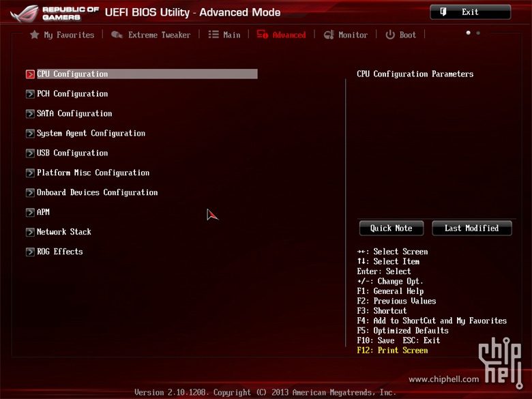Click the F2: Previous Values hint
The width and height of the screenshot is (532, 399).
point(396,301)
